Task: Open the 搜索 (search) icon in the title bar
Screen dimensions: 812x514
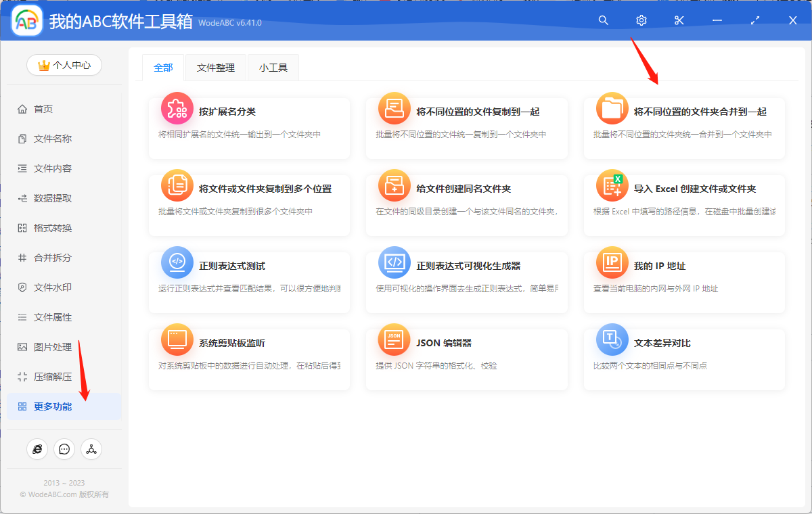Action: (603, 20)
